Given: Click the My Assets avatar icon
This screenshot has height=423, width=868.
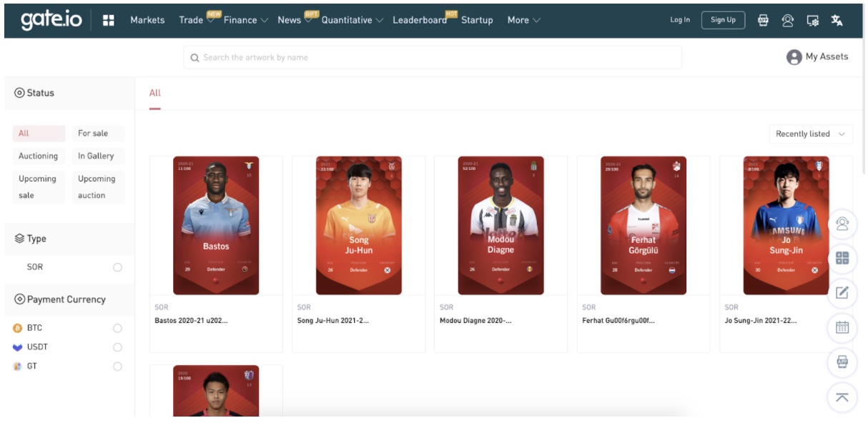Looking at the screenshot, I should [794, 57].
